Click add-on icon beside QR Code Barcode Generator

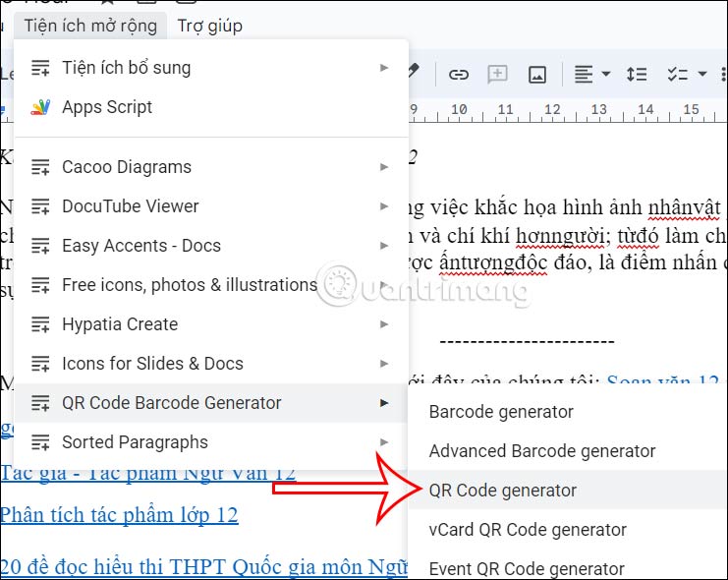40,403
